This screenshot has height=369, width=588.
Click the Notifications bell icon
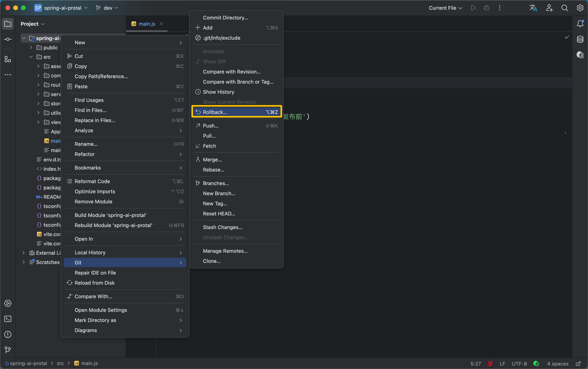pos(580,24)
